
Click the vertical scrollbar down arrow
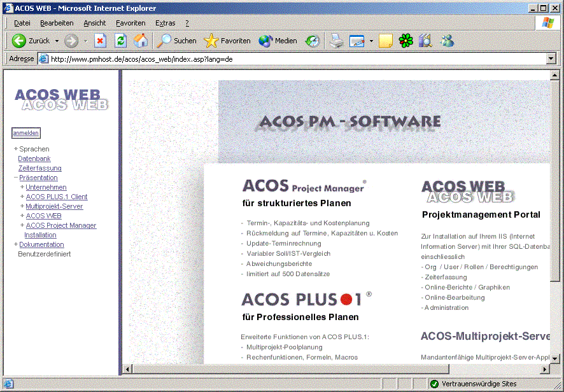[x=554, y=358]
